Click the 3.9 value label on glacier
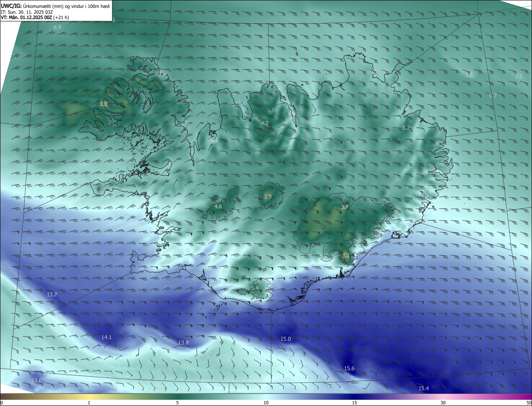This screenshot has width=532, height=406. coord(268,197)
